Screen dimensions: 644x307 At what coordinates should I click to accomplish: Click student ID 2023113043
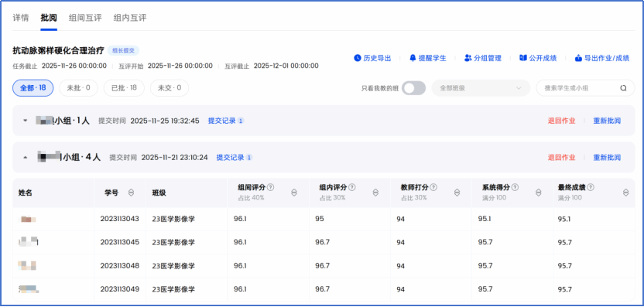[x=119, y=219]
